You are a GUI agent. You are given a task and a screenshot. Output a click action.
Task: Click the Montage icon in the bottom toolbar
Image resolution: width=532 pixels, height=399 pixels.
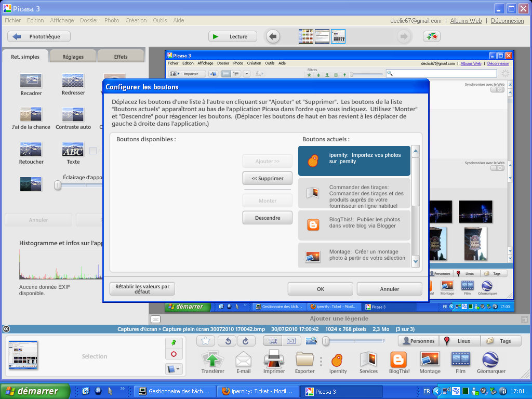point(430,360)
